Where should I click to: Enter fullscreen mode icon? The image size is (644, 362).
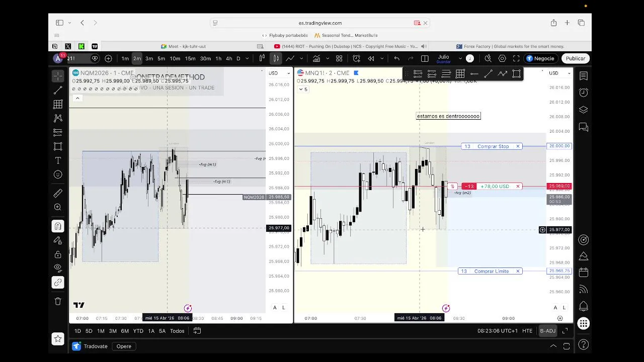click(516, 58)
